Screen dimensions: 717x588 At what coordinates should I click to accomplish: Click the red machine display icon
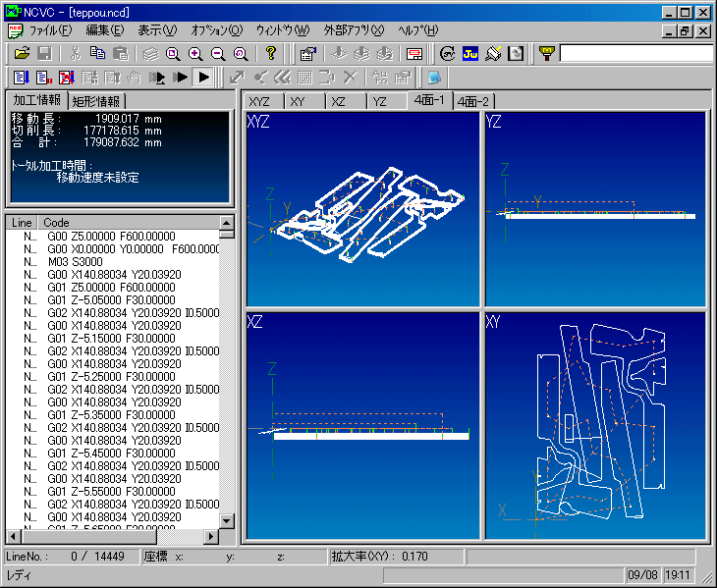pos(414,54)
